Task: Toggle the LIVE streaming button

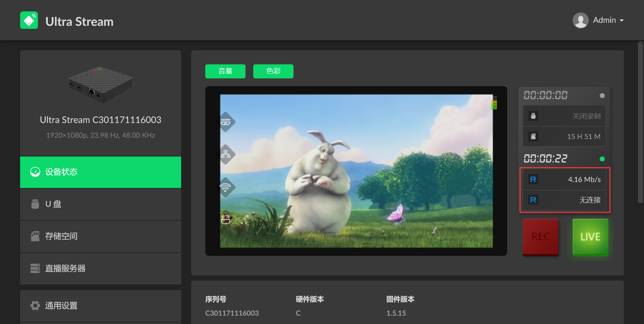Action: click(590, 237)
